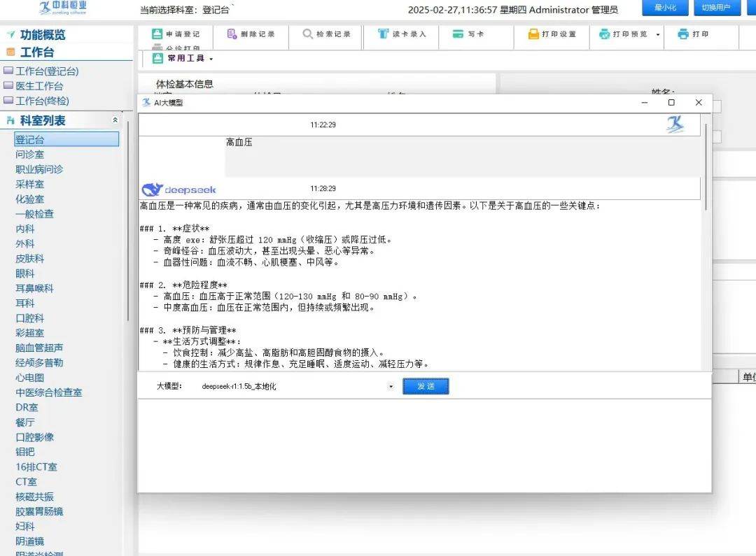Select the 申请登记 toolbar icon
The width and height of the screenshot is (756, 556).
pos(175,34)
